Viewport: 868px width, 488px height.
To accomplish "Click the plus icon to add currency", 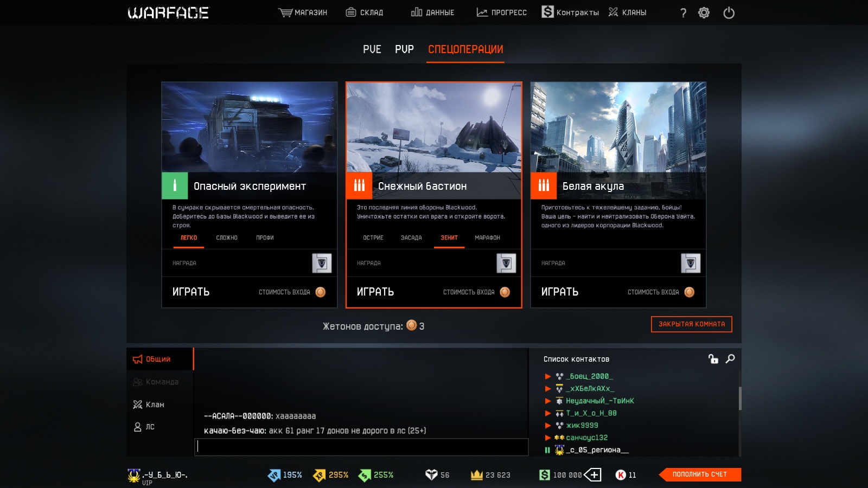I will click(x=593, y=475).
